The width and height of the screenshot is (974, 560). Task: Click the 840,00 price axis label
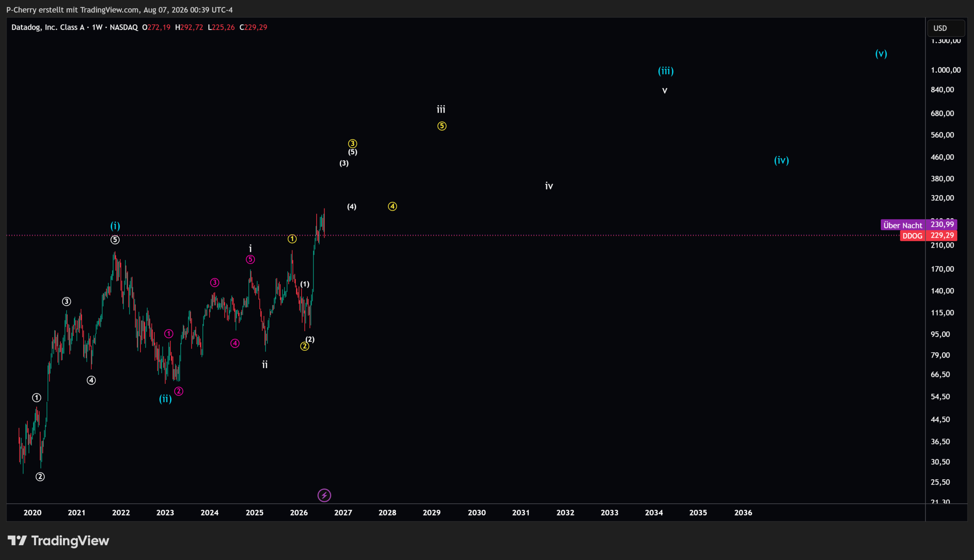pyautogui.click(x=942, y=90)
